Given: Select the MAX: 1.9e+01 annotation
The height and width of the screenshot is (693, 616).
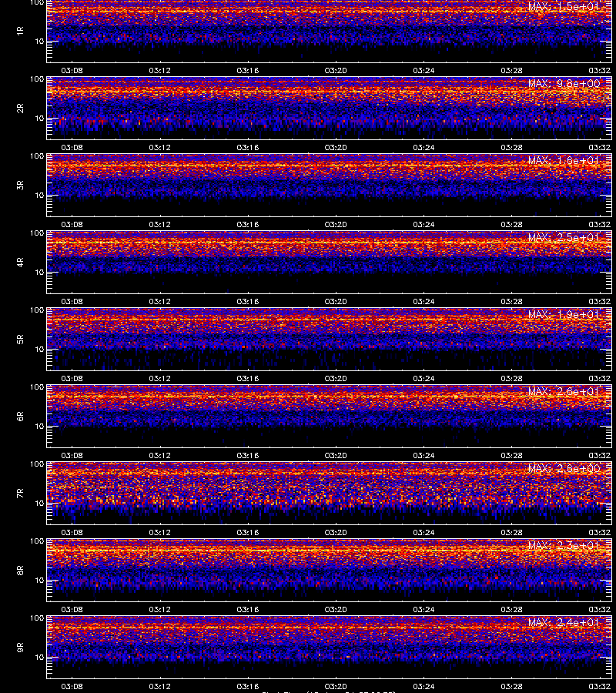Looking at the screenshot, I should click(x=564, y=314).
